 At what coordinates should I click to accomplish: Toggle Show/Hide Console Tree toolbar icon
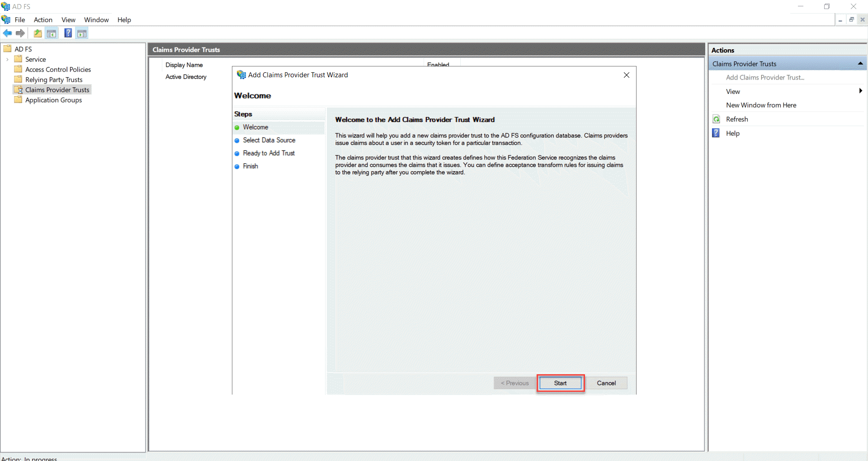click(x=52, y=33)
